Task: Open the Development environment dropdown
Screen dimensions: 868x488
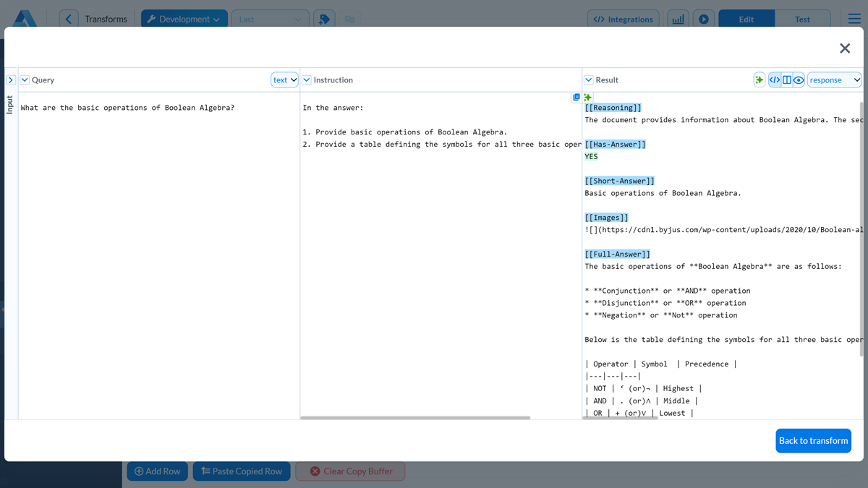Action: pyautogui.click(x=184, y=18)
